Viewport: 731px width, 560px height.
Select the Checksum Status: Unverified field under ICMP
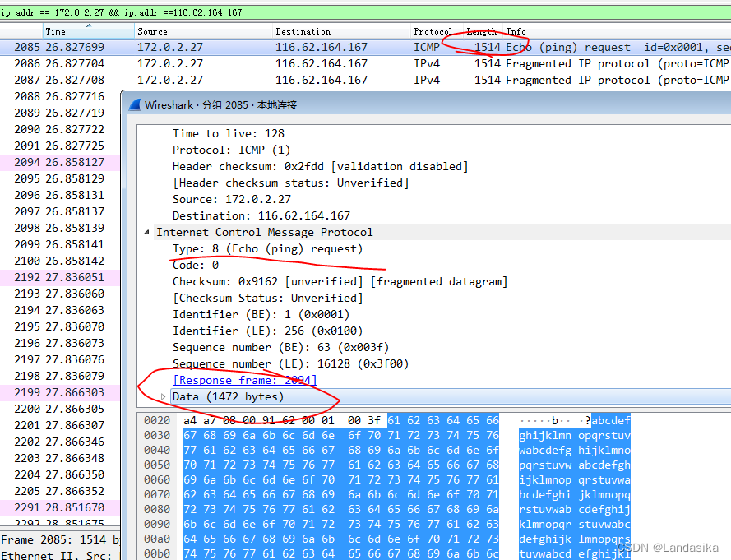267,298
